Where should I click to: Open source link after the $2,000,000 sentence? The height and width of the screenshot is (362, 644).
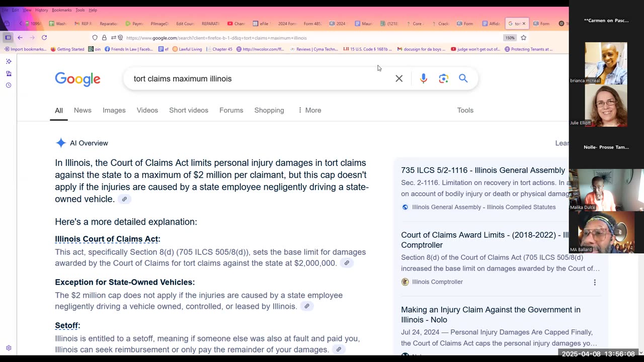coord(346,263)
